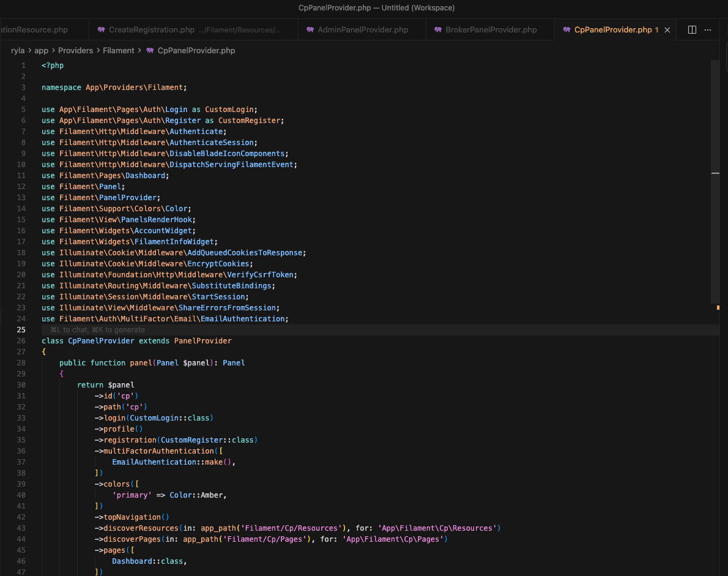Open the 'Providers' breadcrumb segment

tap(75, 51)
